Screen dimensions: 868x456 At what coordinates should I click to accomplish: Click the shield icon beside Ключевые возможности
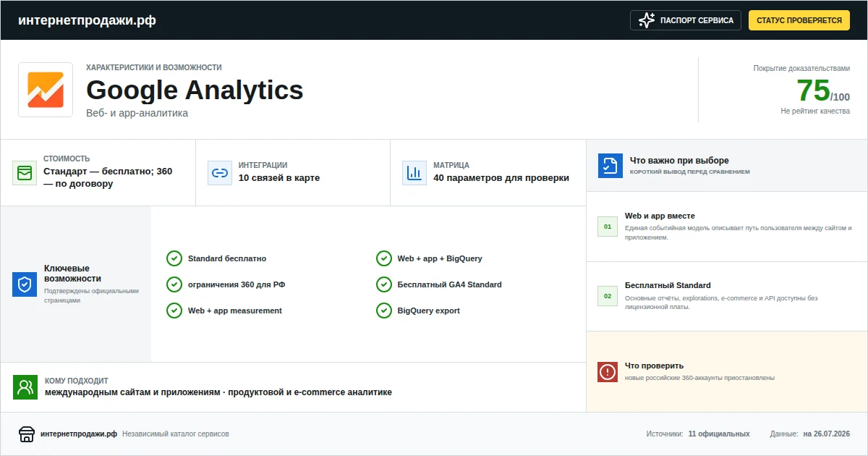[x=25, y=284]
